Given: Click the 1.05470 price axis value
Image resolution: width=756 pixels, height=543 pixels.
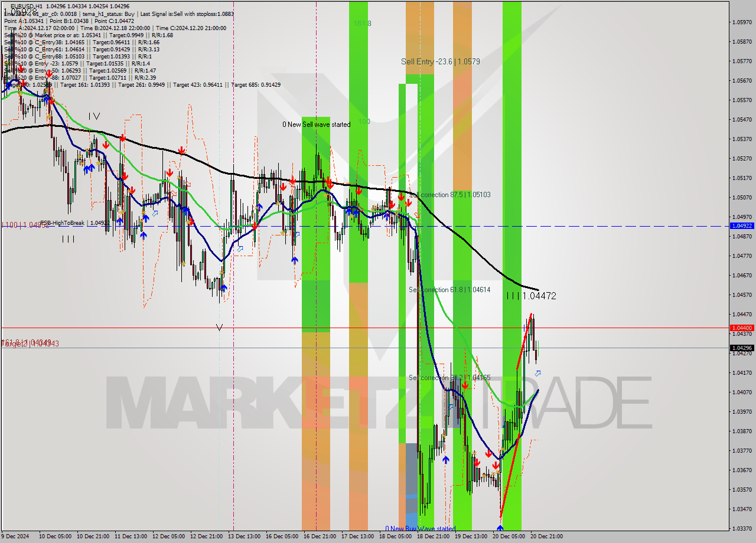Looking at the screenshot, I should click(742, 119).
